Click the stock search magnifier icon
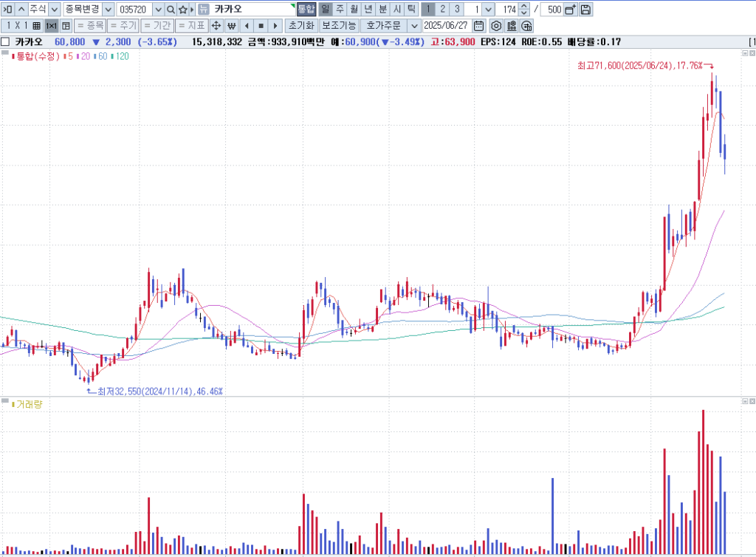The width and height of the screenshot is (756, 557). coord(171,10)
